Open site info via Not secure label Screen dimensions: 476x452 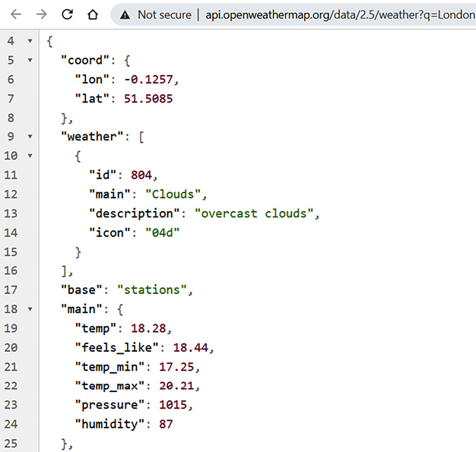(164, 14)
